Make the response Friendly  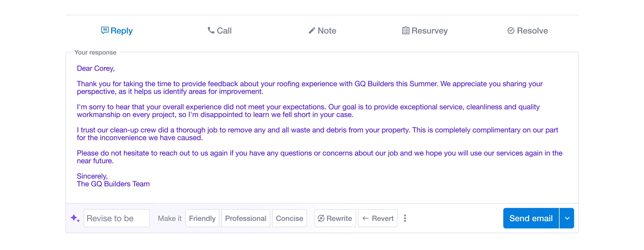click(202, 218)
